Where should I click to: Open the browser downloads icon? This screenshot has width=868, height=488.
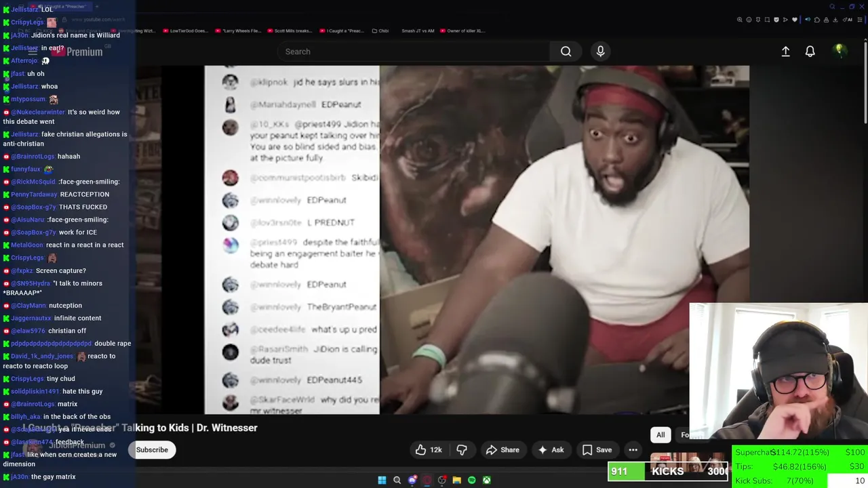[835, 20]
